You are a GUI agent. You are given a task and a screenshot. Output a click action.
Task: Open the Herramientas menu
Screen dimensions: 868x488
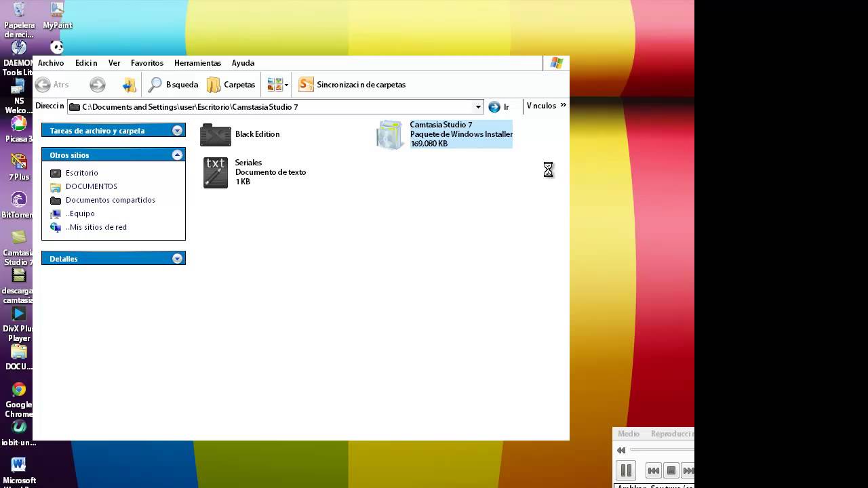(x=197, y=63)
